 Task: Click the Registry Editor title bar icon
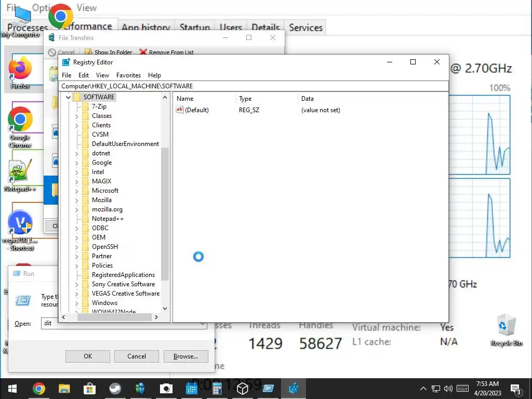pyautogui.click(x=66, y=62)
